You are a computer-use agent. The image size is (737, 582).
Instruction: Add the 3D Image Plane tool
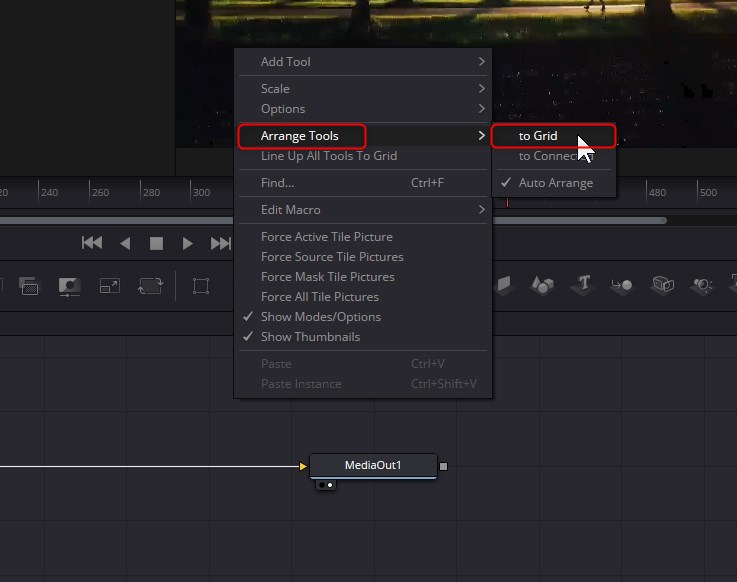tap(503, 285)
